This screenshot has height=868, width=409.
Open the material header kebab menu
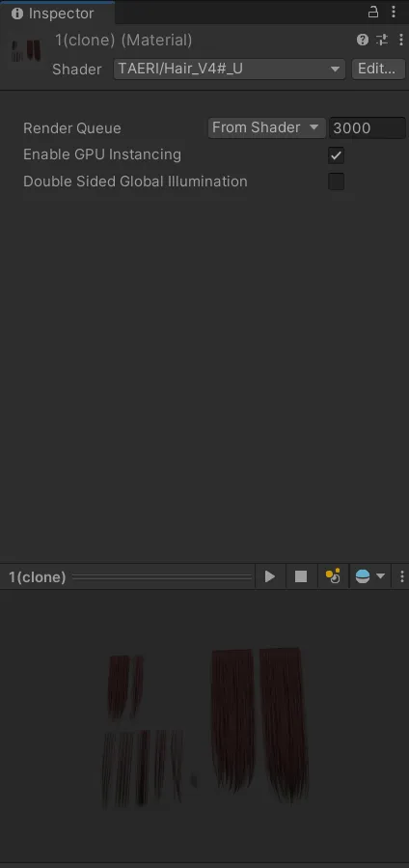400,40
